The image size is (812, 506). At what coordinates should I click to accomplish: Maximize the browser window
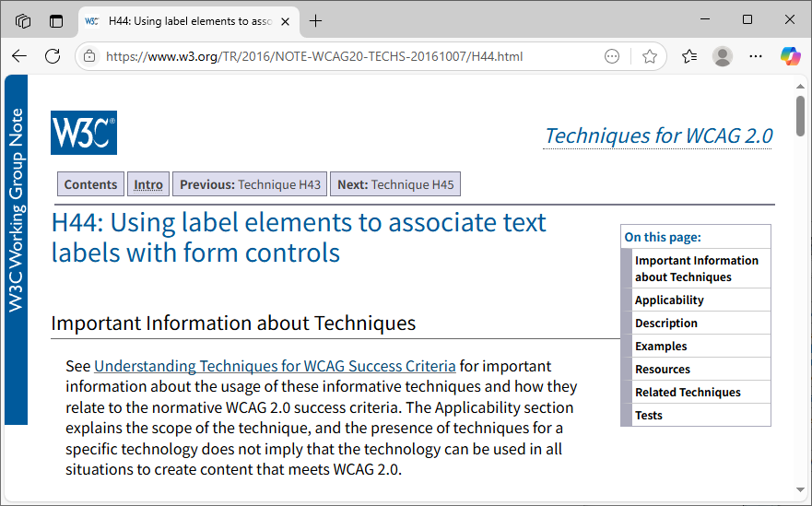coord(747,19)
